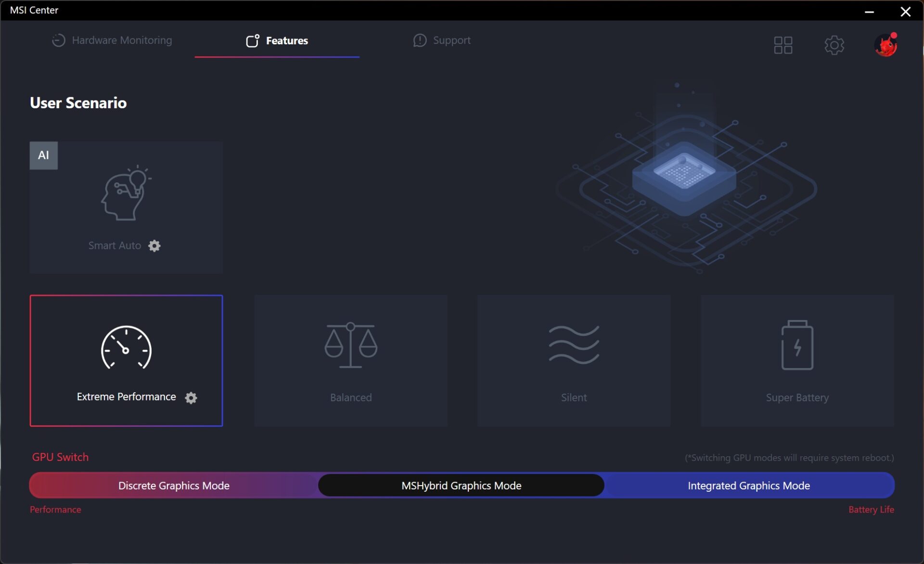Open the Hardware Monitoring tab
Screen dimensions: 924x564
point(112,40)
